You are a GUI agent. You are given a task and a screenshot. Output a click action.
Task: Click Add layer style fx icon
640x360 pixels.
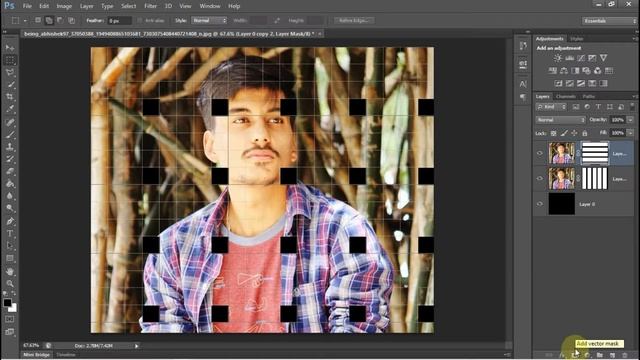click(562, 355)
